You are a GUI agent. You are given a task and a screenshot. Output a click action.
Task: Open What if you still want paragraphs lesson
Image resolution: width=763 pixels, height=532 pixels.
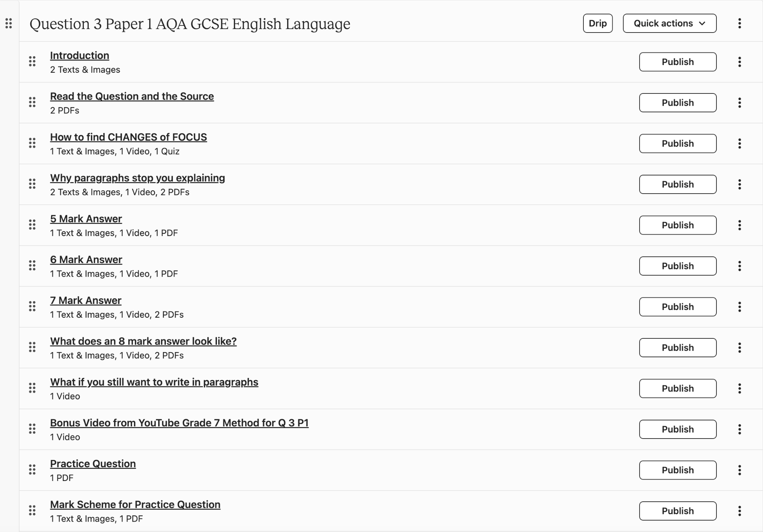[x=154, y=382]
